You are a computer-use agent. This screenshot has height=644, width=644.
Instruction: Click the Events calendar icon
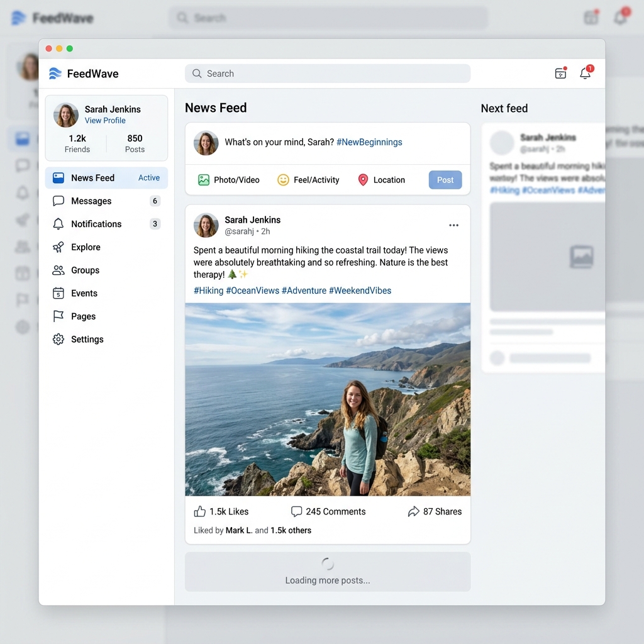pyautogui.click(x=58, y=293)
